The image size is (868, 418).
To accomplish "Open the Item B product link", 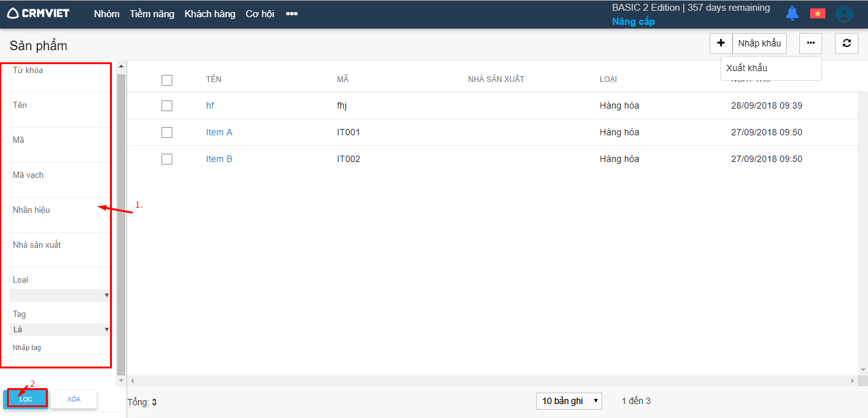I will click(219, 159).
